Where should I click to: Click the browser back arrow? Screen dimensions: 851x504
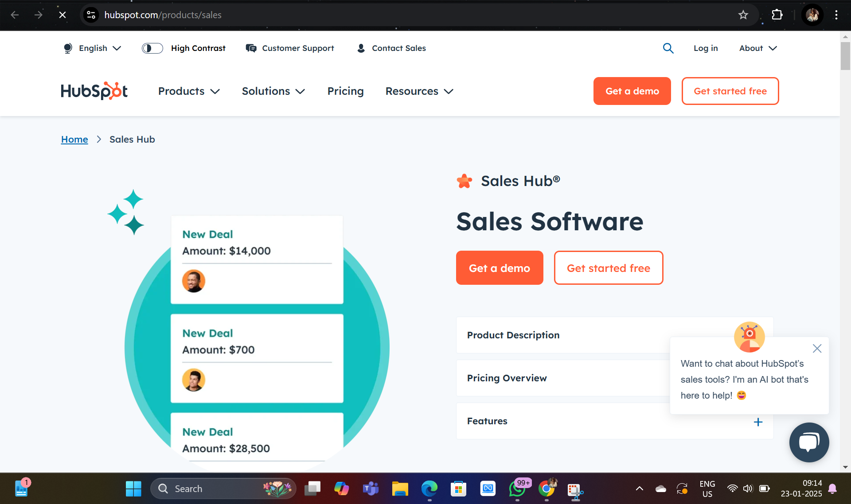point(15,15)
